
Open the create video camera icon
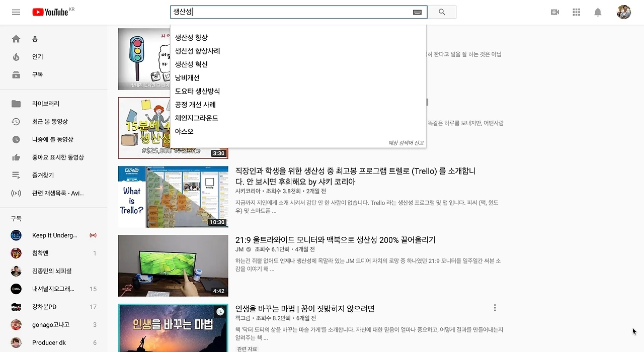[555, 12]
